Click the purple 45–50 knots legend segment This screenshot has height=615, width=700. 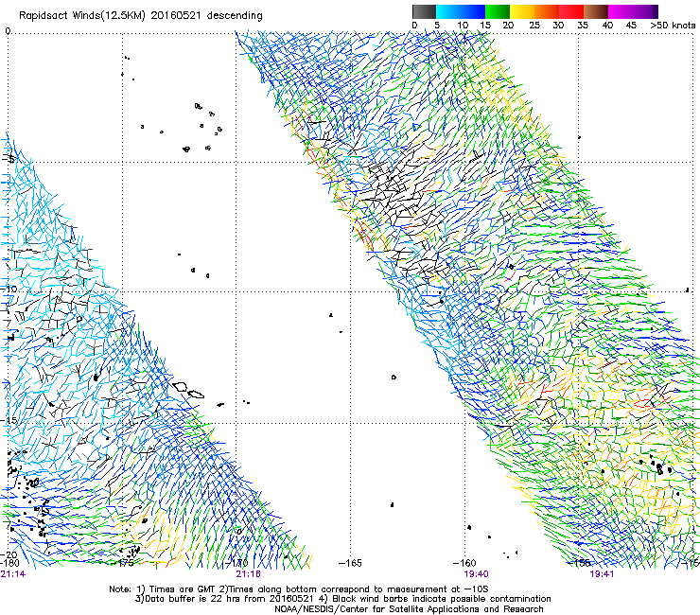coord(645,11)
